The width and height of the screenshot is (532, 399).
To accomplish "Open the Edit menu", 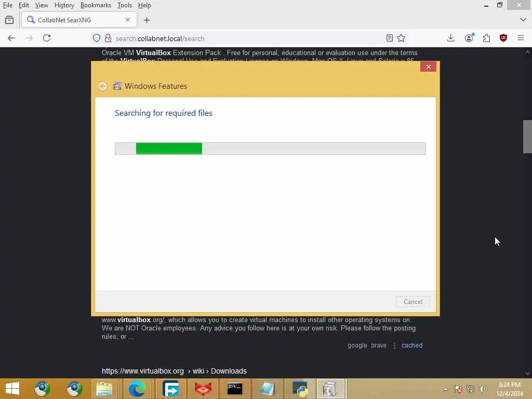I will 23,5.
